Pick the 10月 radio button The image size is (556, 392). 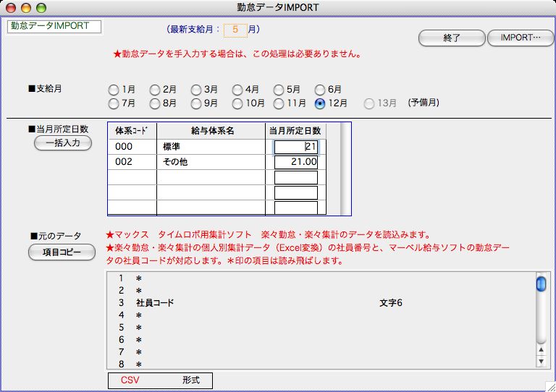pos(237,103)
